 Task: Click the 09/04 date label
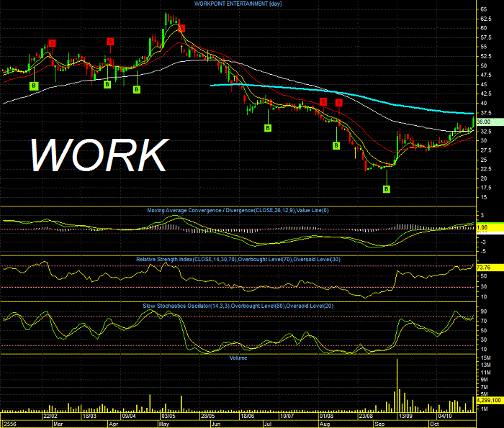tap(129, 416)
